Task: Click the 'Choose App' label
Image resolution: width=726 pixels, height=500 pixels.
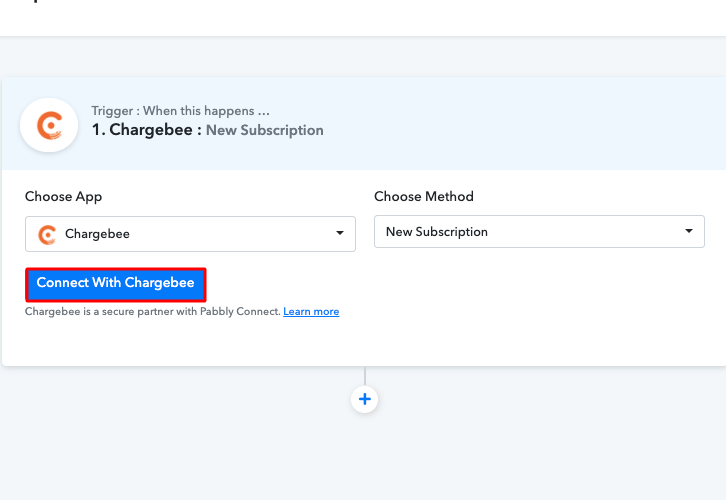Action: [63, 197]
